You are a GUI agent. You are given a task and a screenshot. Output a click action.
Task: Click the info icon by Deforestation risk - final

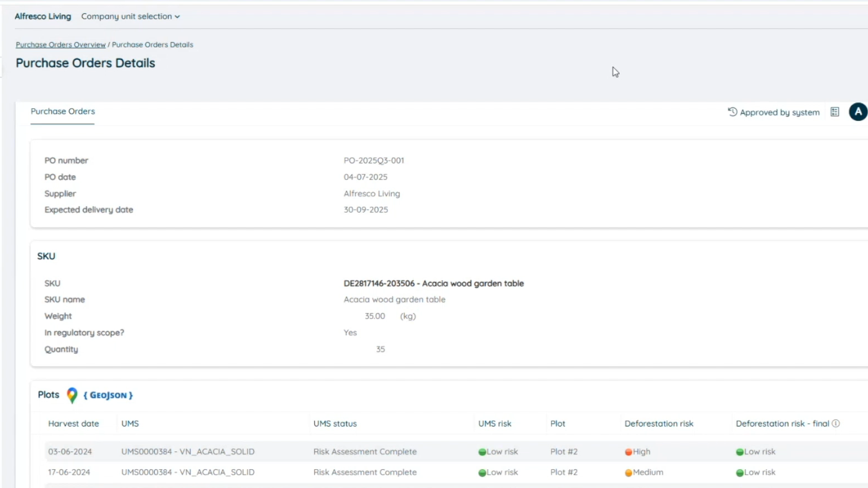click(836, 424)
